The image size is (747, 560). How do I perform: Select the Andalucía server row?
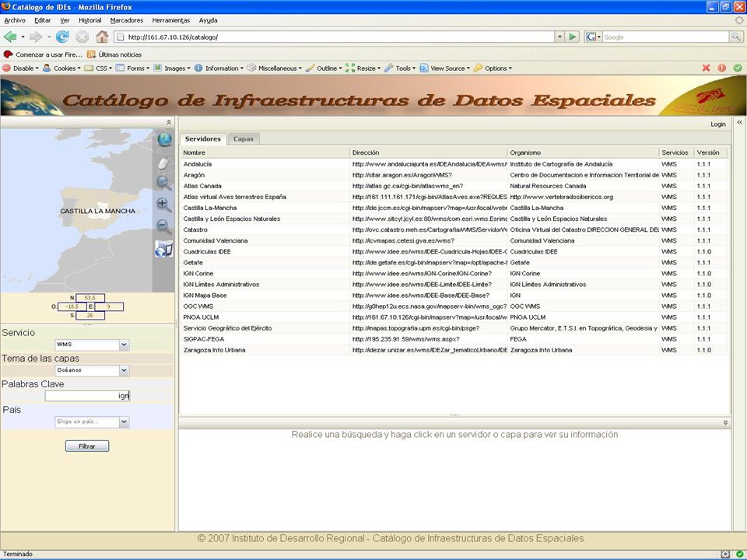click(x=454, y=164)
